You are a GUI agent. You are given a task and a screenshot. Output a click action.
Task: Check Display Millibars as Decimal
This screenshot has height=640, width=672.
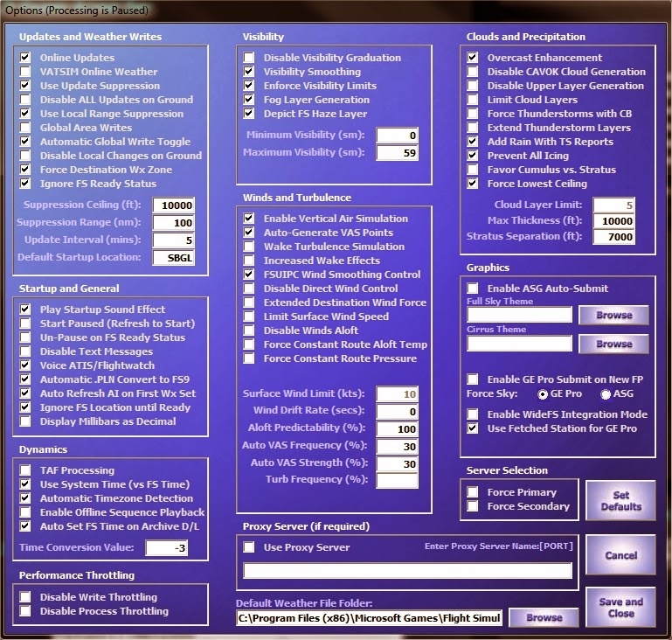click(25, 421)
